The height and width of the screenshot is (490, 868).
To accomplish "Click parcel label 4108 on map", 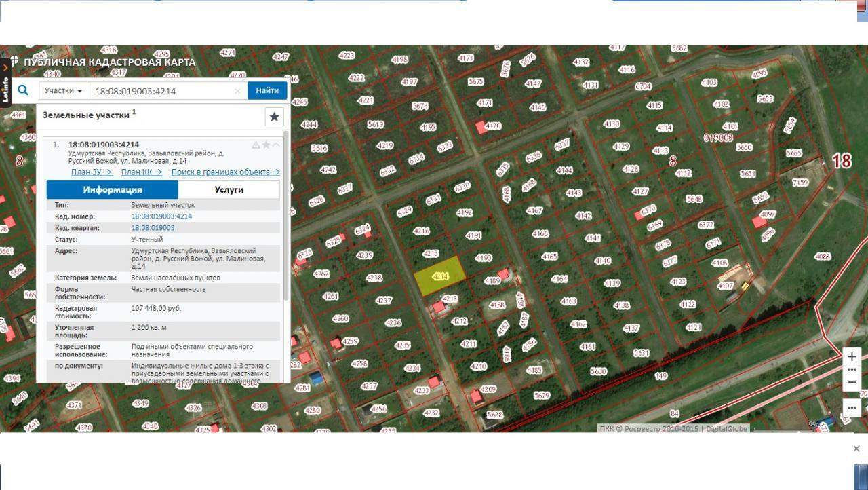I will 719,263.
